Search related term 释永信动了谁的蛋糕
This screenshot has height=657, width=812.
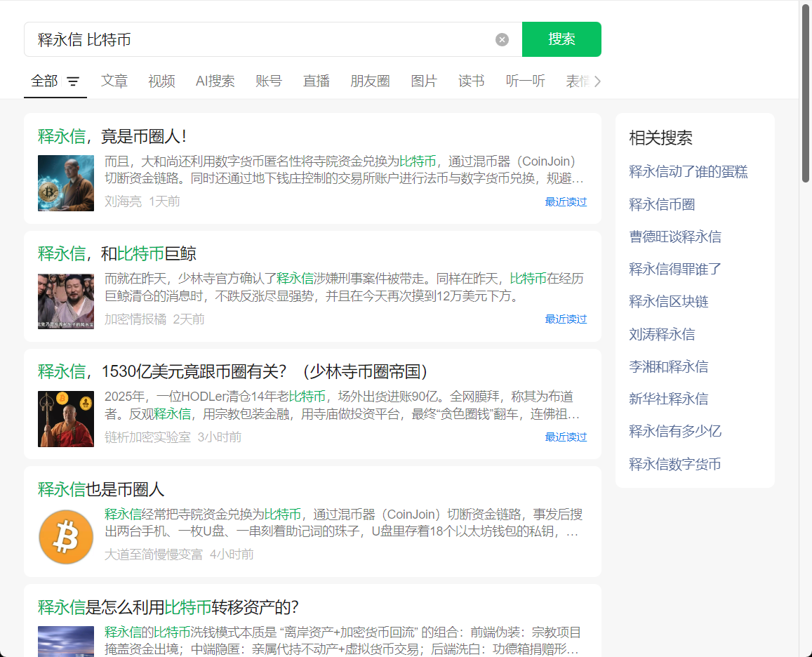coord(688,172)
